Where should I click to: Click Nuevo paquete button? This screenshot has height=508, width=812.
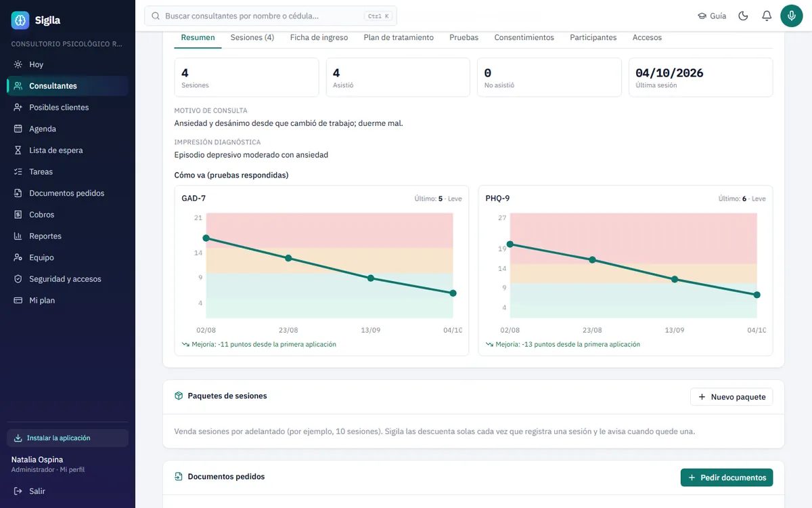pos(731,397)
